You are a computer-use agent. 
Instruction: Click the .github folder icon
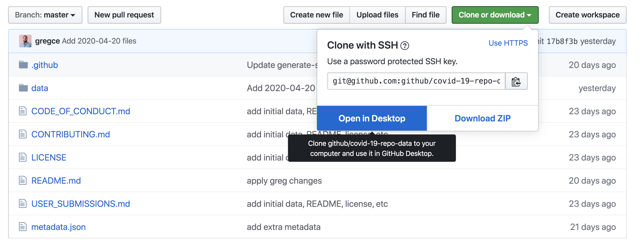(x=23, y=65)
